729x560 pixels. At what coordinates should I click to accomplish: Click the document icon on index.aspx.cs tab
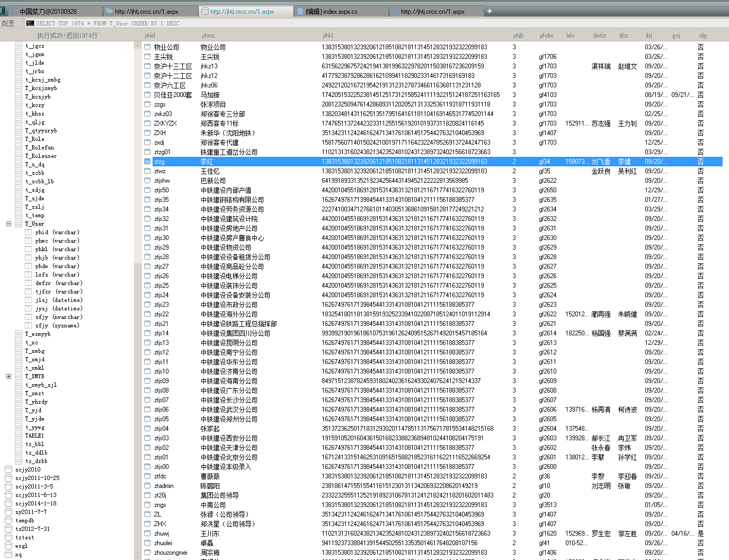tap(300, 11)
